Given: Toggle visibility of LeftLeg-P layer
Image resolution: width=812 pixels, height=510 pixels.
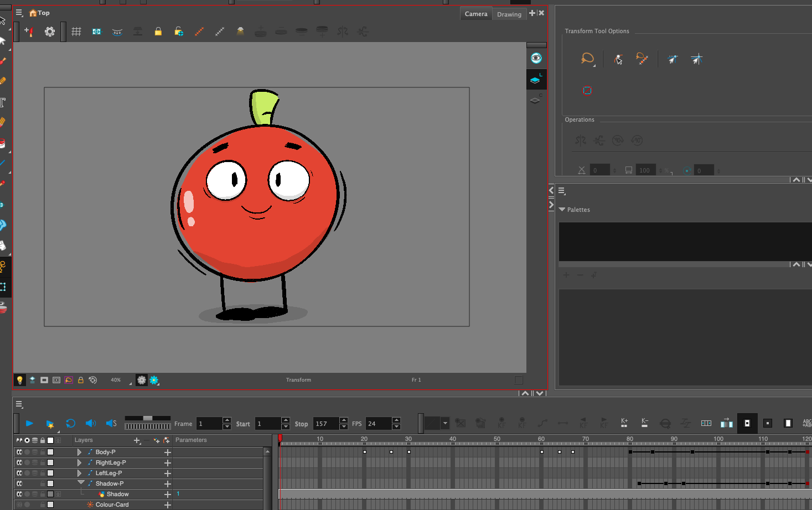Looking at the screenshot, I should 19,473.
